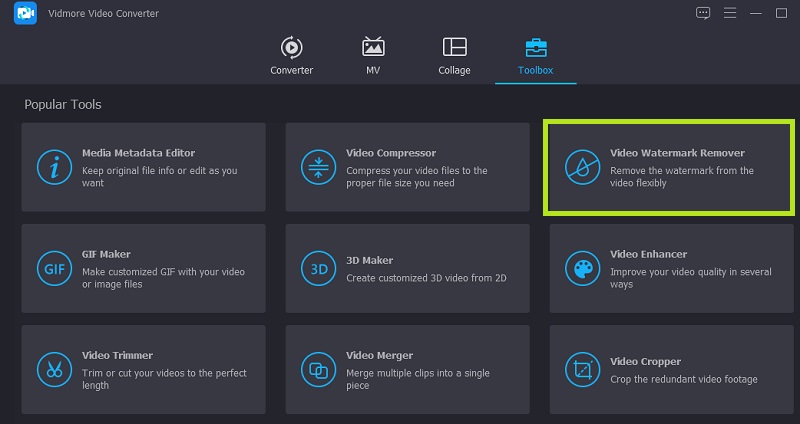Switch to the MV tab

click(x=373, y=55)
